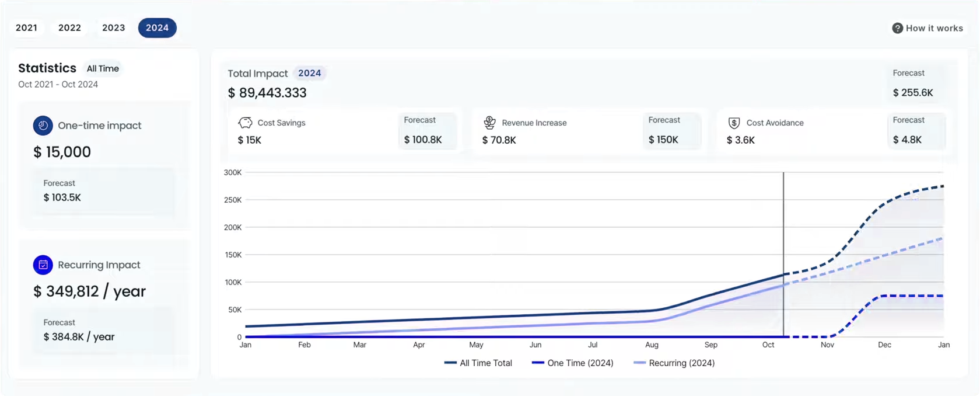The height and width of the screenshot is (396, 980).
Task: Toggle All Time Total legend series
Action: [x=478, y=363]
